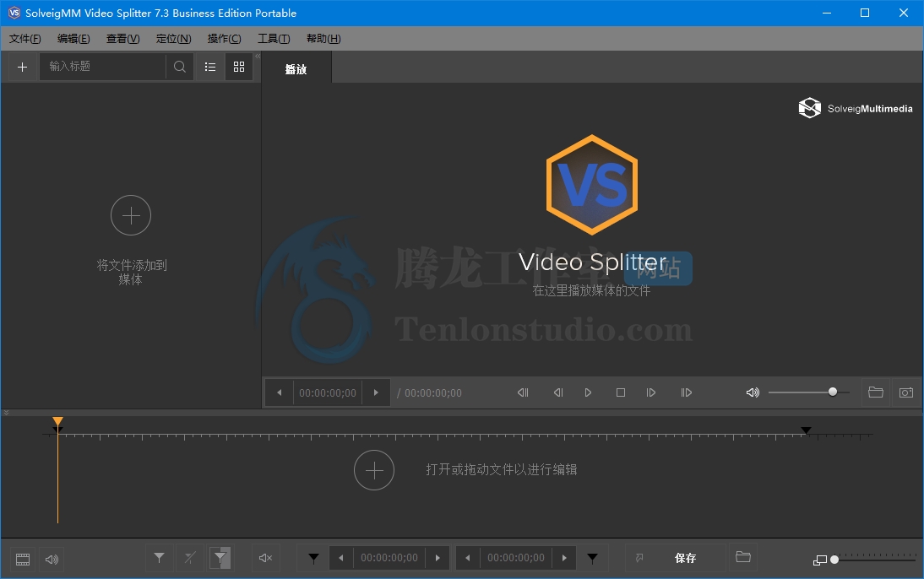The height and width of the screenshot is (579, 924).
Task: Click the arrow icon left of 保存
Action: 639,557
